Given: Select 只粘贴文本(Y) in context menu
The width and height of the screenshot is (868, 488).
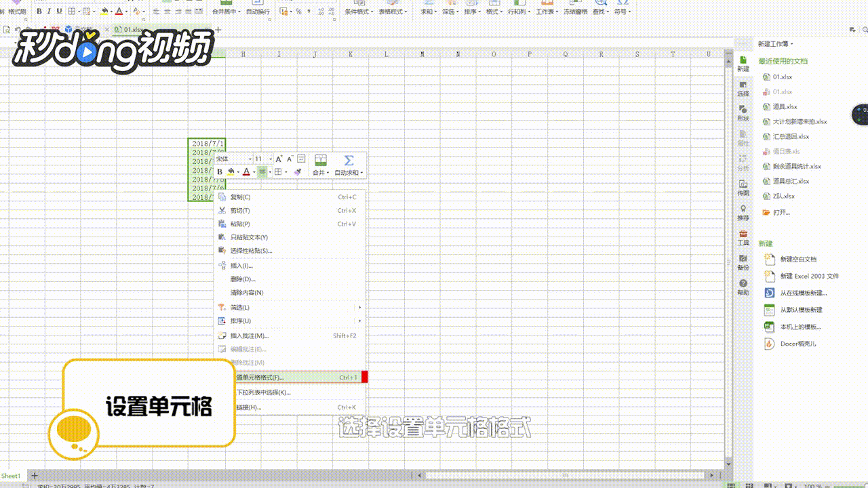Looking at the screenshot, I should coord(290,237).
